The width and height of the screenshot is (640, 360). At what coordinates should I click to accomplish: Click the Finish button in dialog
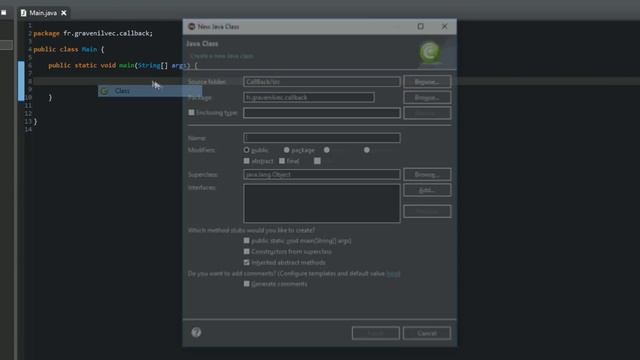click(x=376, y=333)
